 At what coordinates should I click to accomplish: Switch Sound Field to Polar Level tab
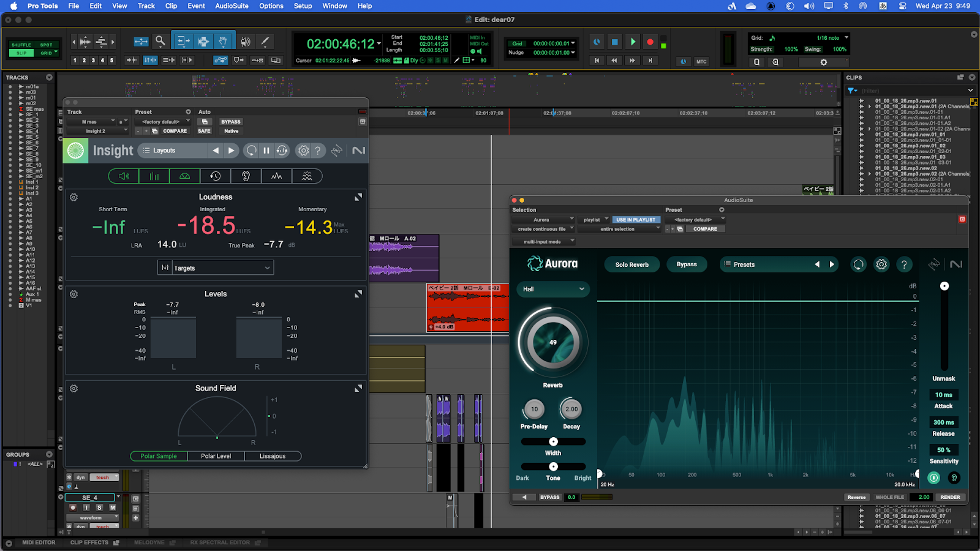[x=216, y=455]
